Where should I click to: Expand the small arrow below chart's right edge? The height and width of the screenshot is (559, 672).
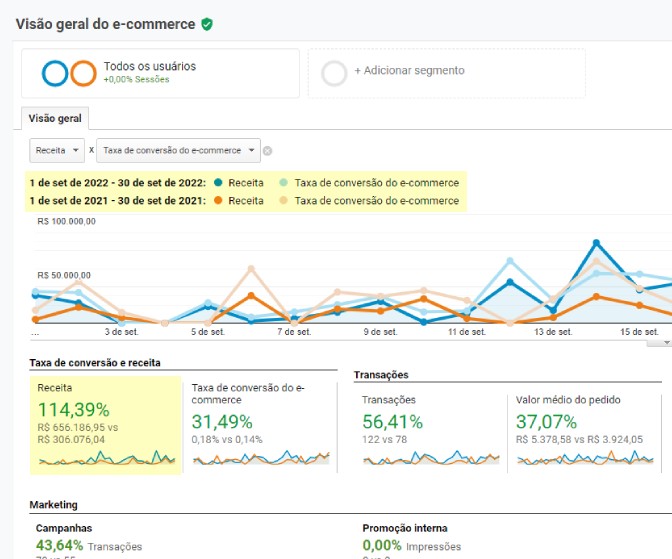coord(667,342)
